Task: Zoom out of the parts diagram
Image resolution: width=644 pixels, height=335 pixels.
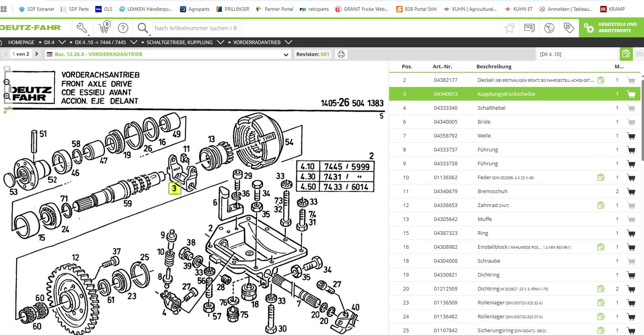Action: point(7,83)
